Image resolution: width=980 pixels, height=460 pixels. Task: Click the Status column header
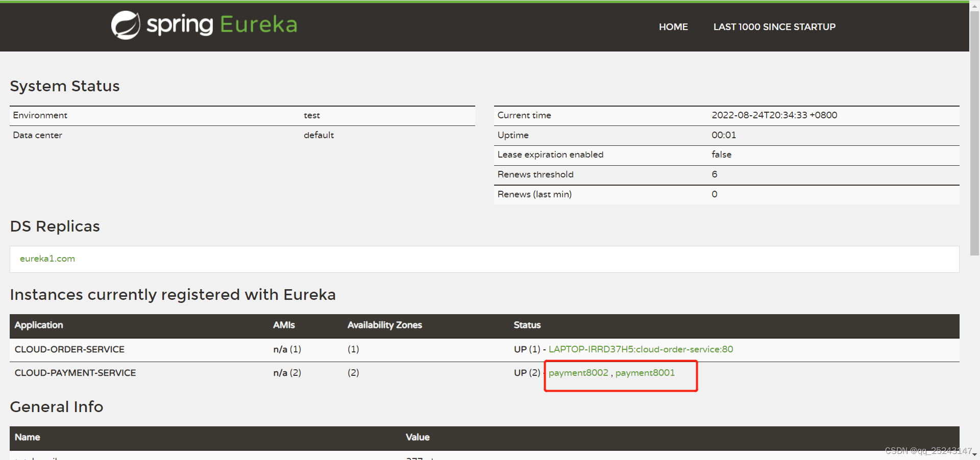click(527, 325)
